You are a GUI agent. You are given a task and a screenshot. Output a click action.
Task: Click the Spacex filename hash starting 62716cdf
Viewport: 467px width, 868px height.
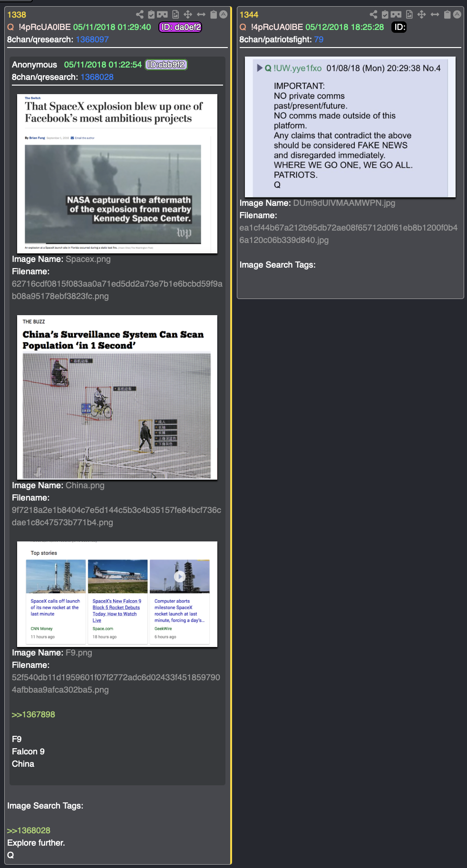tap(117, 290)
